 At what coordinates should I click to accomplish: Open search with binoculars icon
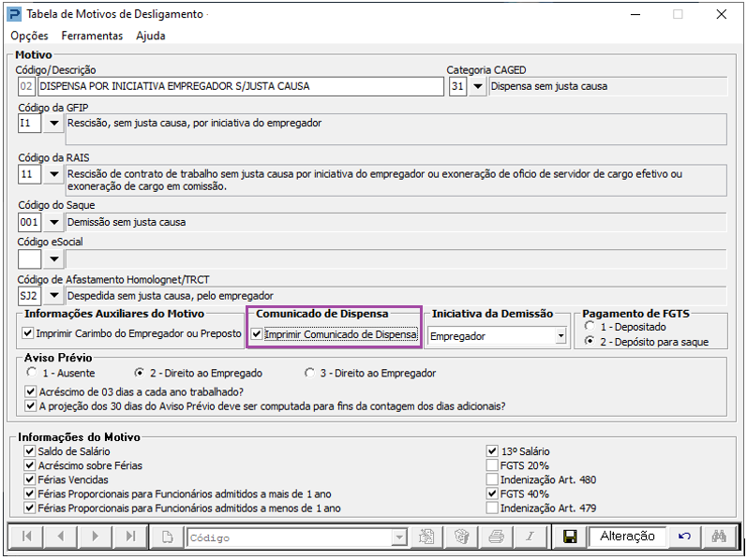[720, 537]
